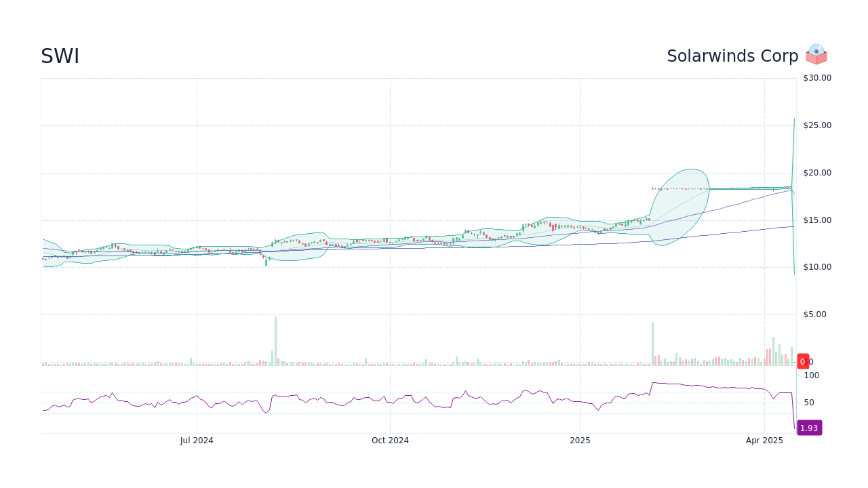The image size is (868, 488).
Task: Click the $5.00 price axis label
Action: [815, 314]
